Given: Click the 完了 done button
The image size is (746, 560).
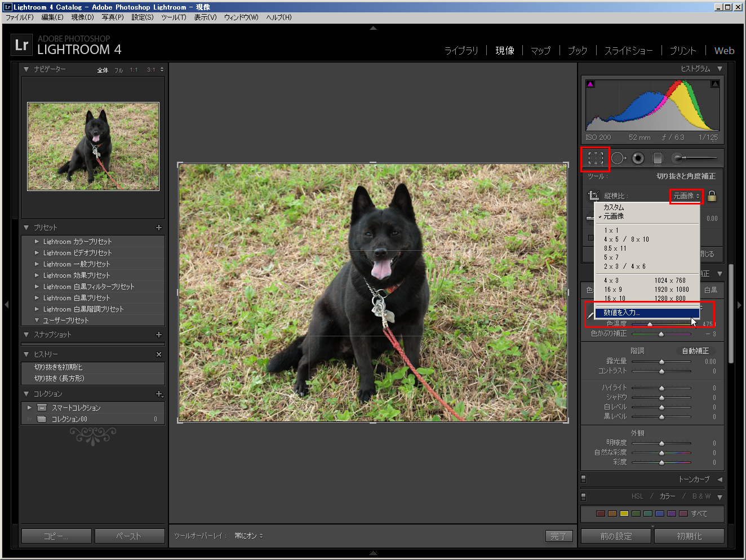Looking at the screenshot, I should pyautogui.click(x=558, y=536).
